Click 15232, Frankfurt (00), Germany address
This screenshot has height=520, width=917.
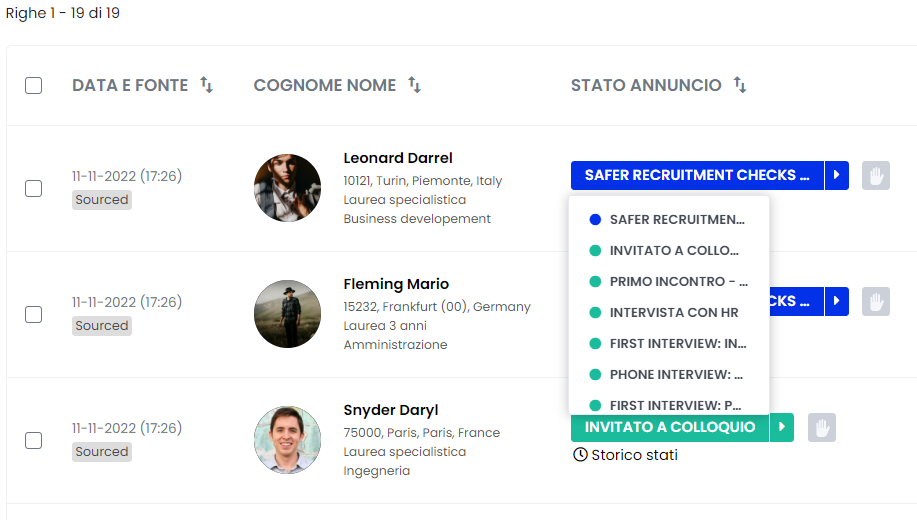click(x=437, y=307)
